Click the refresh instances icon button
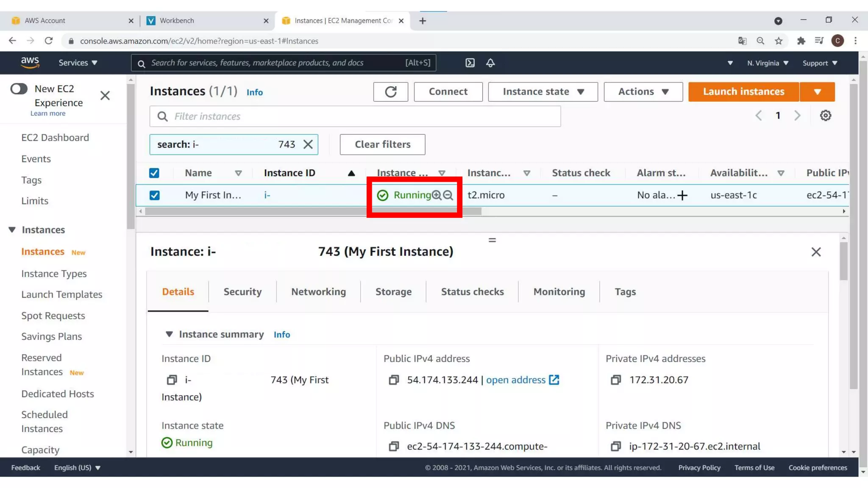The width and height of the screenshot is (868, 488). click(390, 92)
